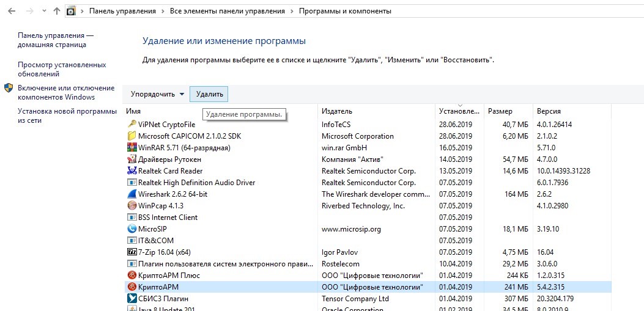Click the Microsoft CAPICOM folder icon
This screenshot has height=311, width=644.
click(x=131, y=136)
